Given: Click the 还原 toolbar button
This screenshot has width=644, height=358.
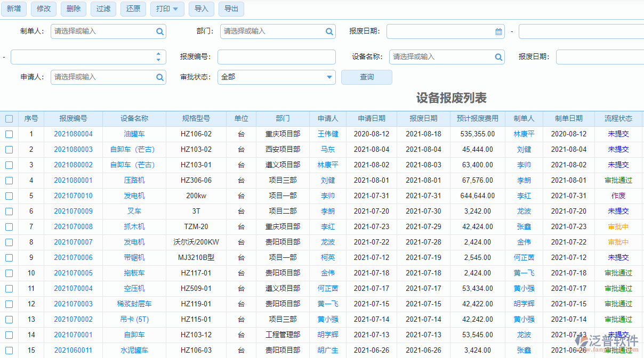Looking at the screenshot, I should pyautogui.click(x=133, y=9).
